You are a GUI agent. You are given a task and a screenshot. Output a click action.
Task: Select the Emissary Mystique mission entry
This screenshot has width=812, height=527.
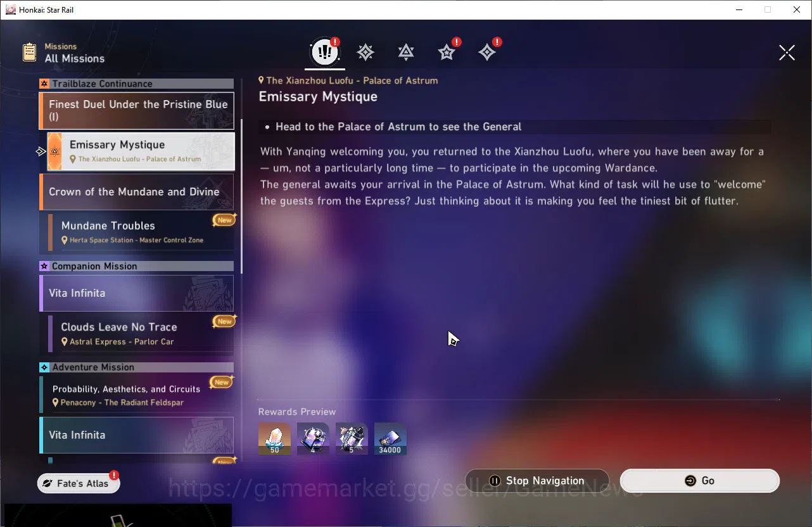(x=141, y=151)
